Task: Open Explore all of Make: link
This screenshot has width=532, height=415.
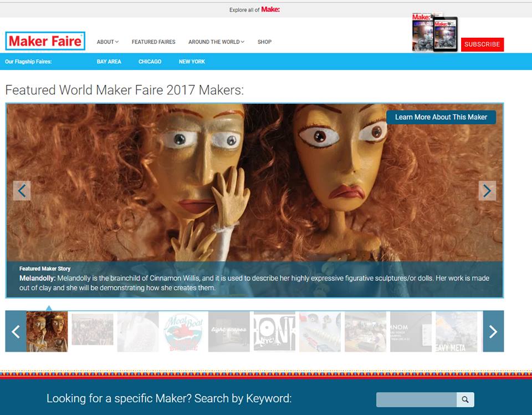Action: click(255, 9)
